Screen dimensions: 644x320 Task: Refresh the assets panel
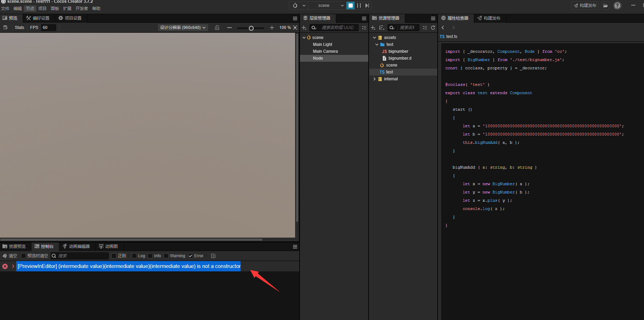(433, 28)
